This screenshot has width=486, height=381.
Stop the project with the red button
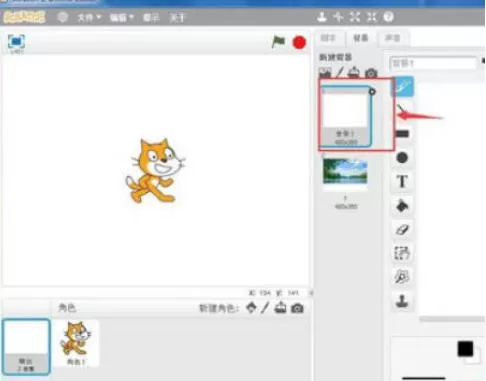click(299, 43)
